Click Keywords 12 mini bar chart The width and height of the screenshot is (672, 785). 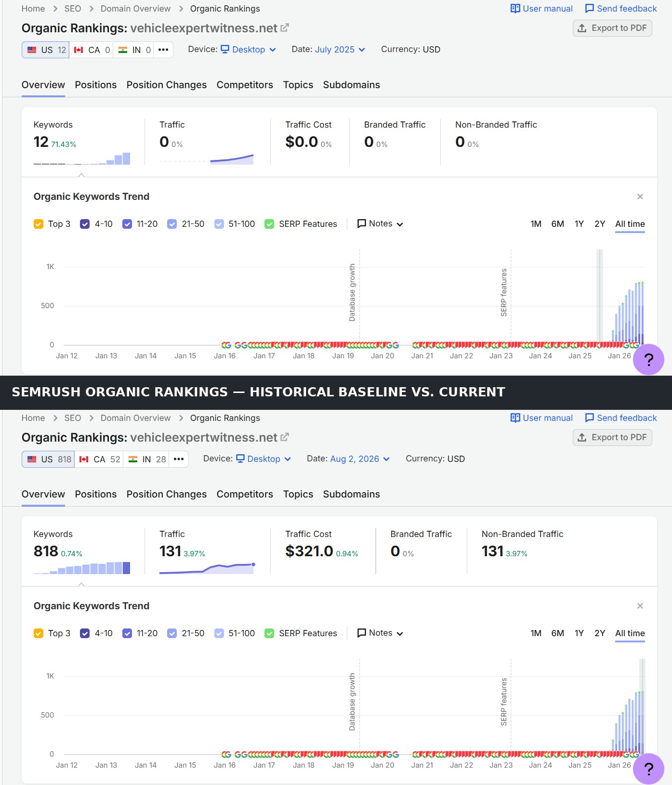click(82, 158)
